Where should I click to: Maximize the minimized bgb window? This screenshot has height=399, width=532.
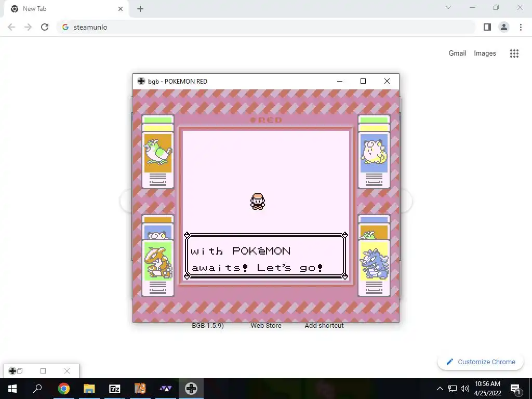pyautogui.click(x=43, y=371)
